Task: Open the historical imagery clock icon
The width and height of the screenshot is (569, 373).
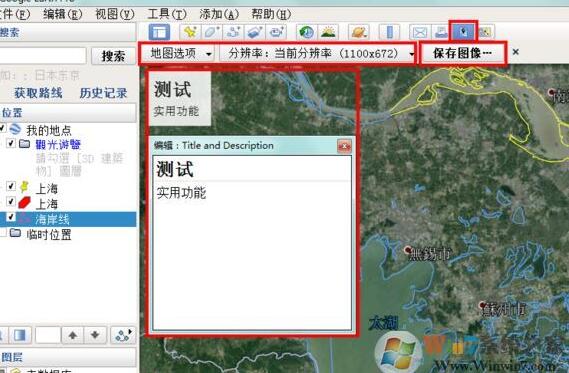Action: [307, 32]
